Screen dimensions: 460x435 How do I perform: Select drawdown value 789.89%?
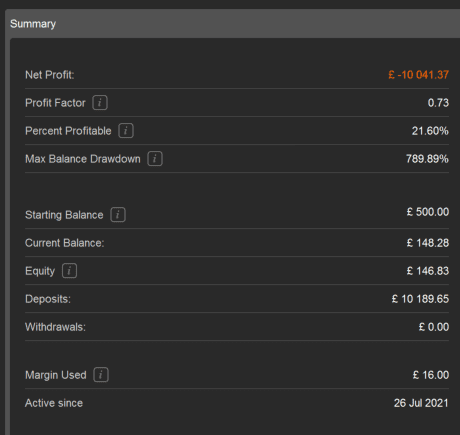click(x=427, y=159)
